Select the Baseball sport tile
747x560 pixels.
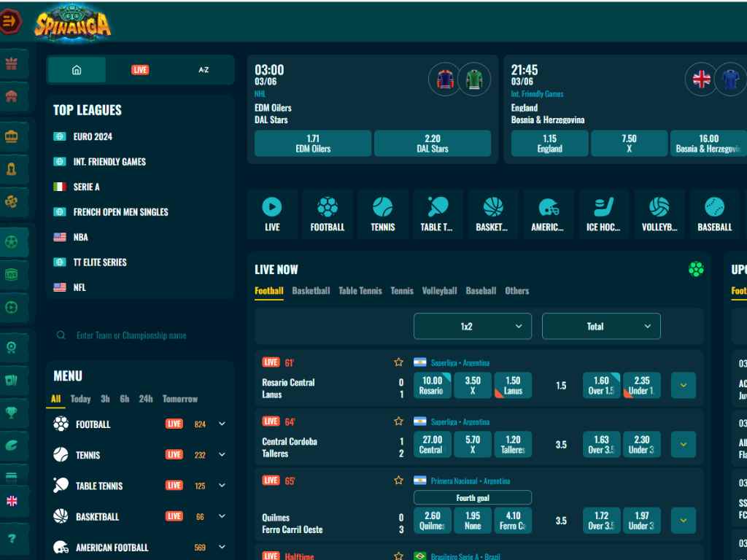714,214
